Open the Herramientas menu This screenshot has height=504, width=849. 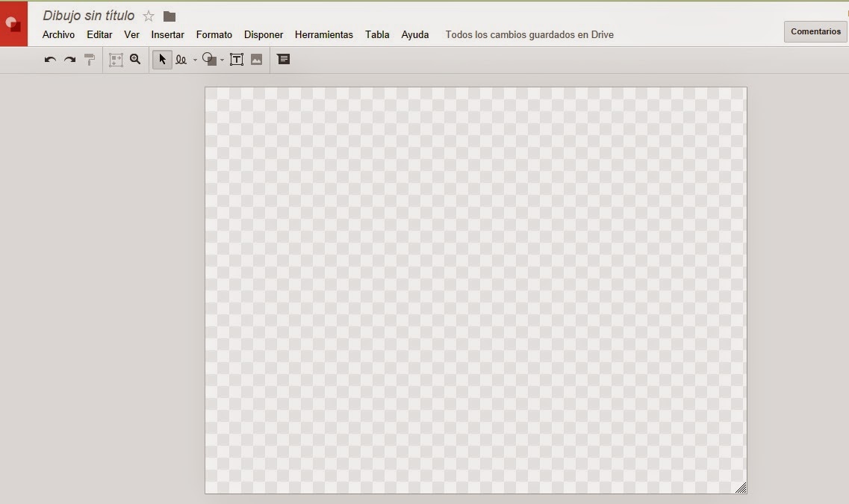point(324,34)
